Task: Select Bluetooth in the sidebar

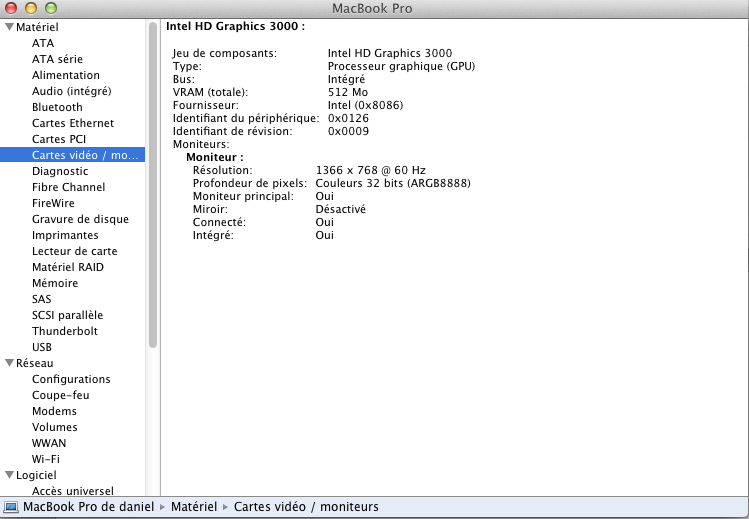Action: [x=57, y=107]
